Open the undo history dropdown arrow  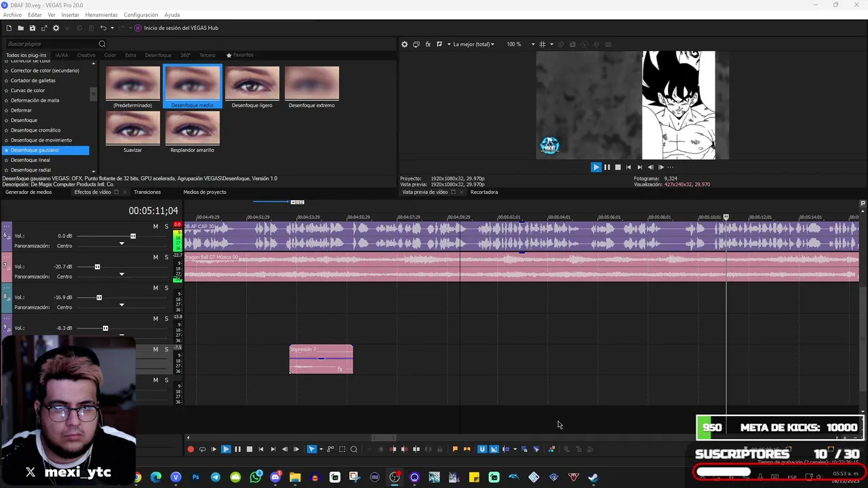click(112, 28)
